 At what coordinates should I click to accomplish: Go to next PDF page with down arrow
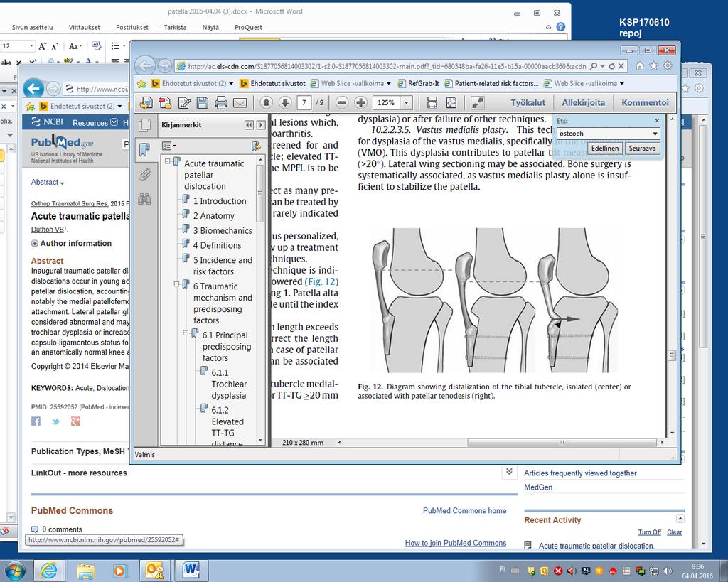pos(285,102)
